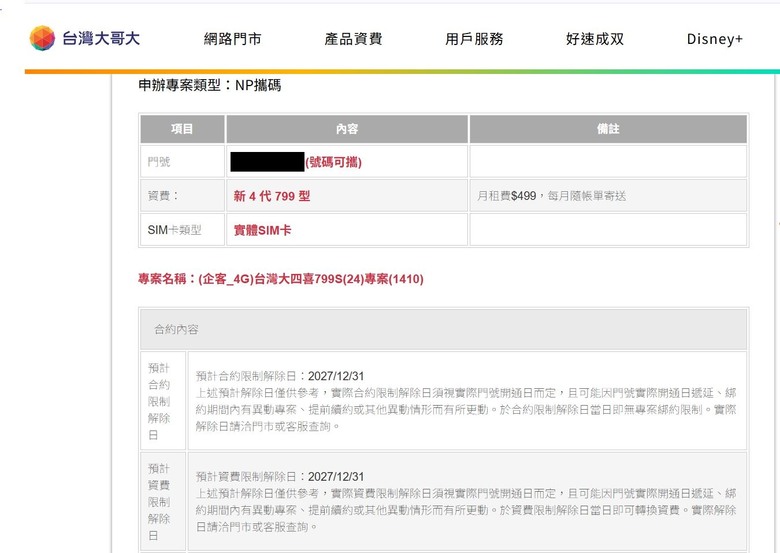Select the 預計合約限制解除日 row label cell
This screenshot has height=553, width=780.
tap(163, 401)
